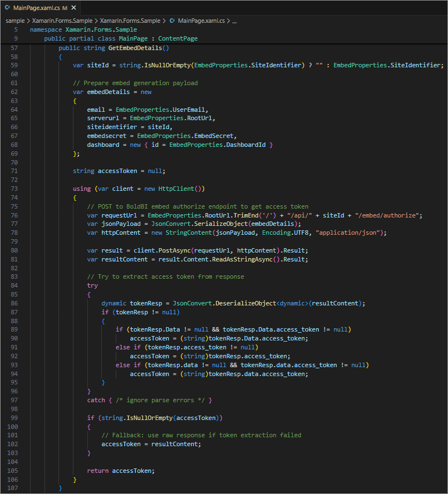Screen dimensions: 448x494
Task: Select line number 73 in the gutter
Action: click(14, 189)
